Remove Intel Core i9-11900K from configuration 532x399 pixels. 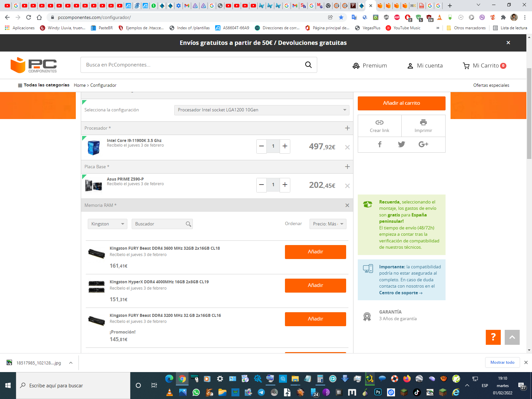tap(347, 147)
